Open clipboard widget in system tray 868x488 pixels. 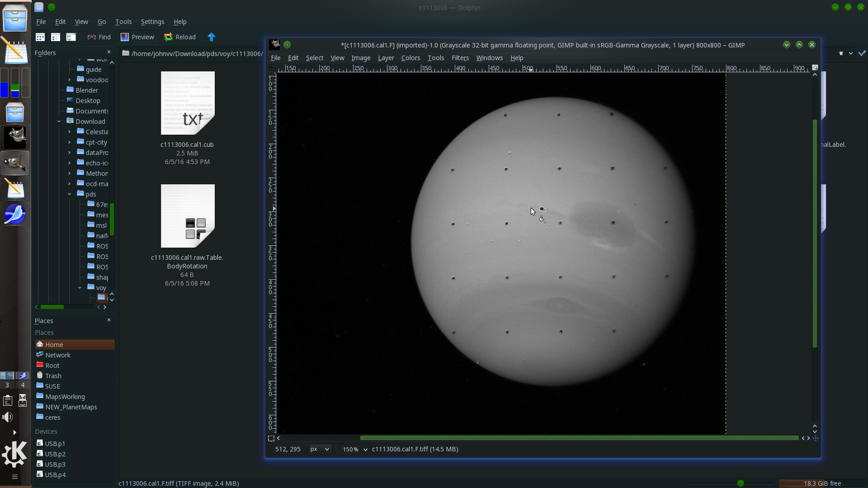pos(8,400)
